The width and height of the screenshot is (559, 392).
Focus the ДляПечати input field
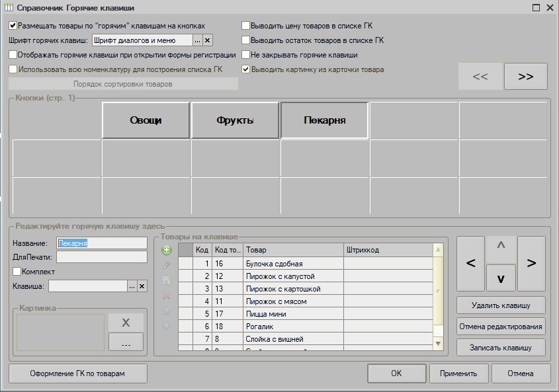click(102, 257)
